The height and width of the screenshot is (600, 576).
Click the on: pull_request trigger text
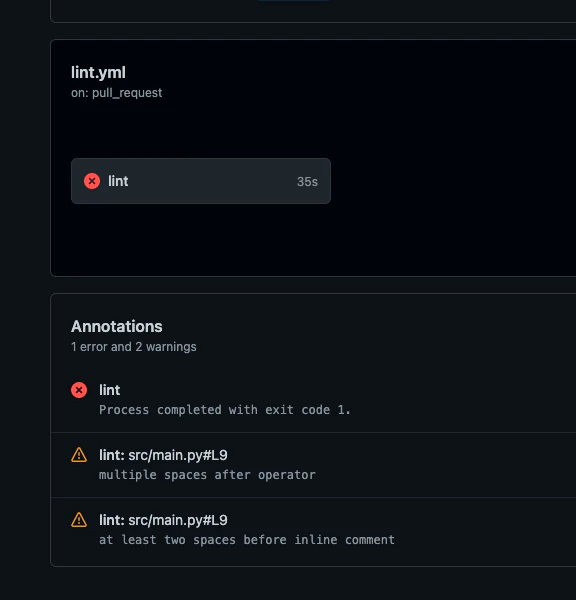(116, 93)
